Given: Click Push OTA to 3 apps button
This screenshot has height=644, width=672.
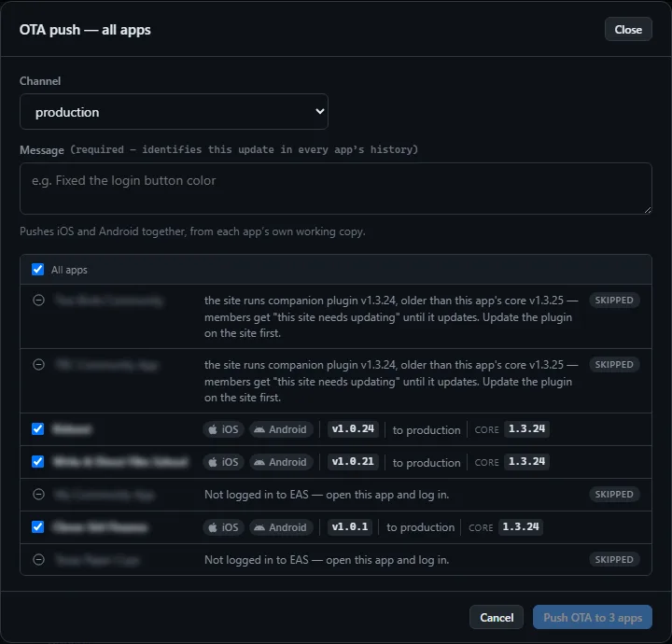Looking at the screenshot, I should 593,617.
